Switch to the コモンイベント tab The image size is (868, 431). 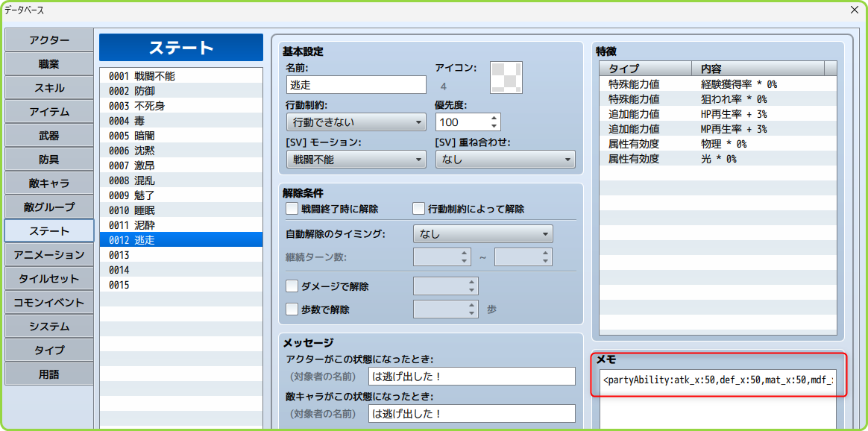coord(49,303)
